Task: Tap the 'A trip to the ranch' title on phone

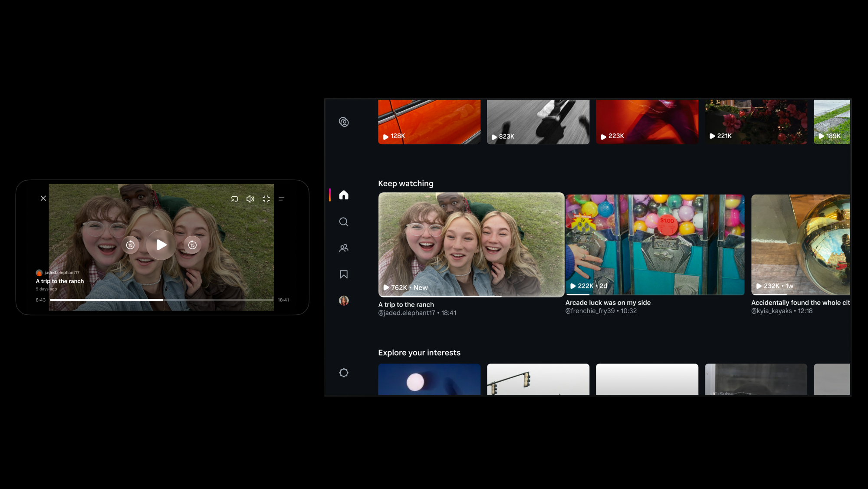Action: click(x=60, y=281)
